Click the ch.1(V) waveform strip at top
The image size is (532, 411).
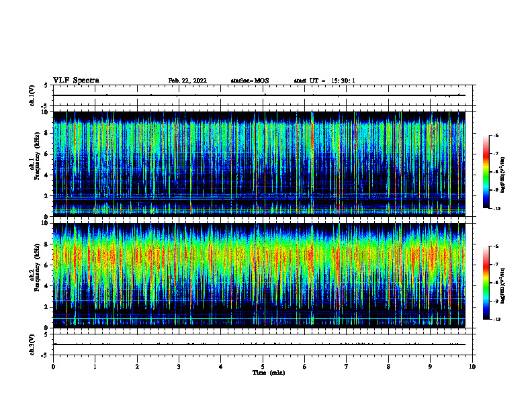263,95
